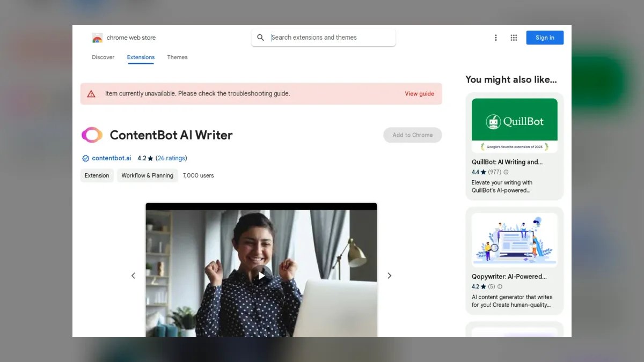
Task: Show next screenshot with right arrow
Action: pyautogui.click(x=390, y=276)
